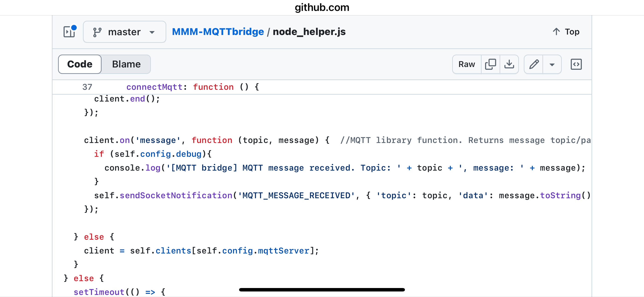Edit this file with pencil icon
This screenshot has width=644, height=297.
coord(533,64)
